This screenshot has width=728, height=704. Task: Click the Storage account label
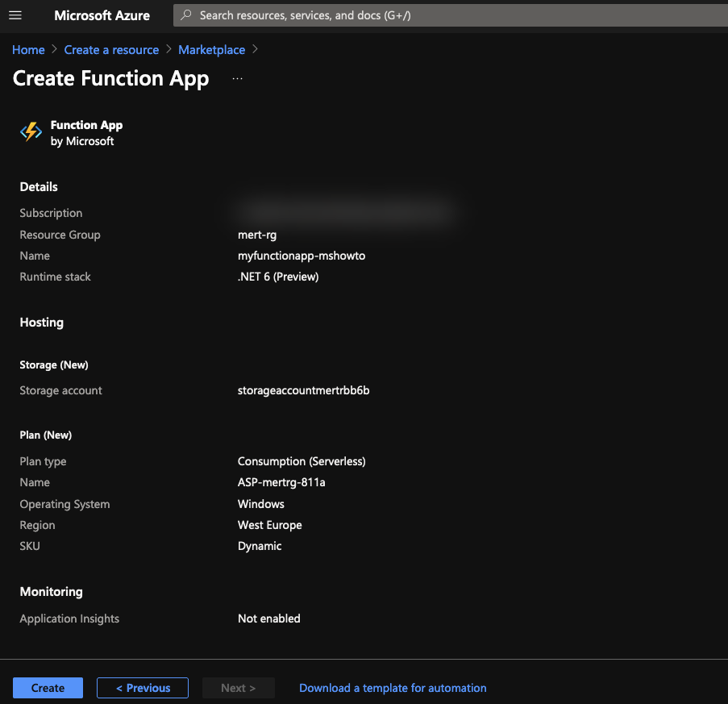coord(60,390)
